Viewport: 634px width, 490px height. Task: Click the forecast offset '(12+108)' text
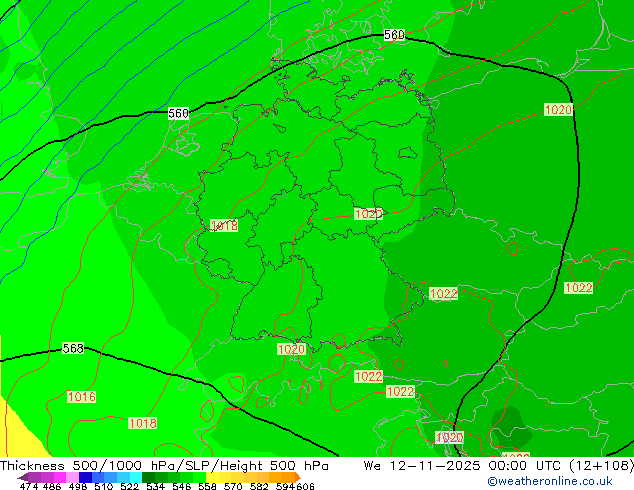(601, 466)
